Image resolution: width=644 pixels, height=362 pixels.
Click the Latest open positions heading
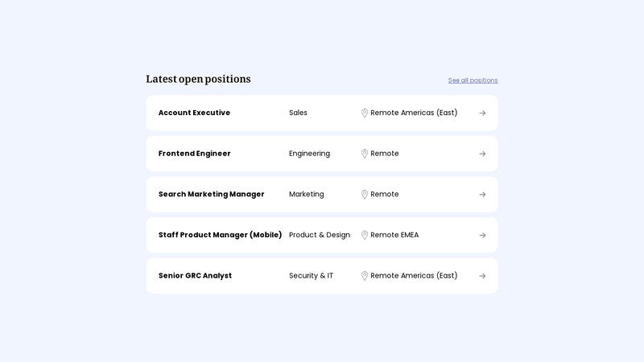pyautogui.click(x=198, y=79)
